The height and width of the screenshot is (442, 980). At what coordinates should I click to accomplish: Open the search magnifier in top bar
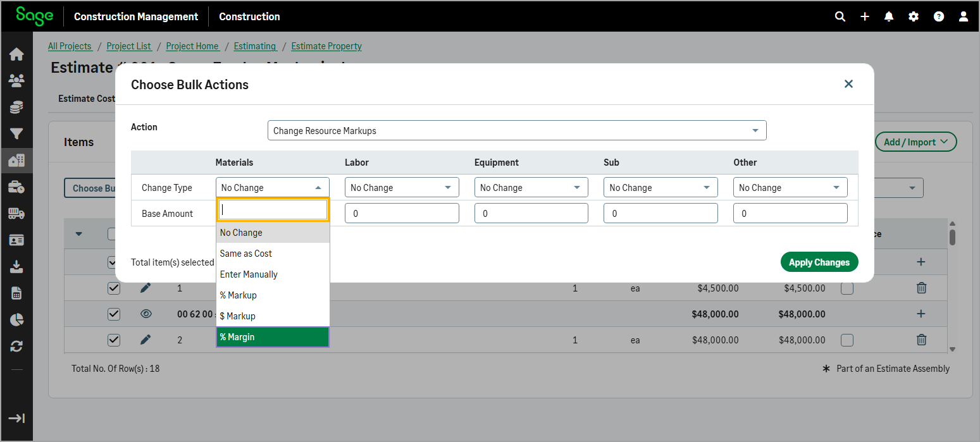(840, 16)
